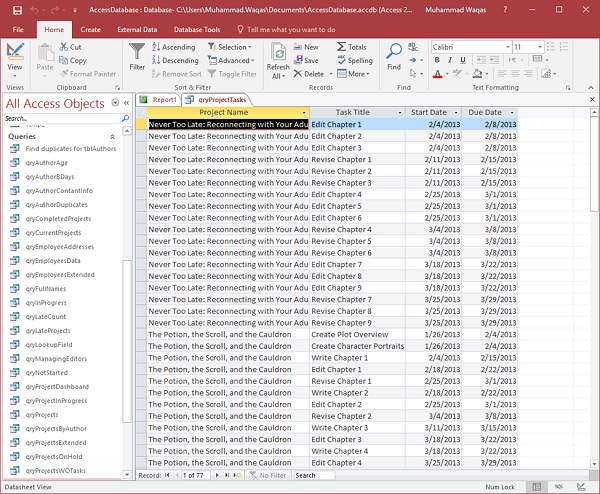
Task: Click the Totals sigma button
Action: pos(351,47)
